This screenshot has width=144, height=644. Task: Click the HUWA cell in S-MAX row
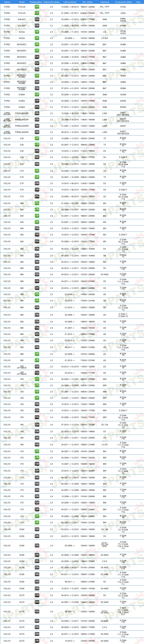coord(123,95)
